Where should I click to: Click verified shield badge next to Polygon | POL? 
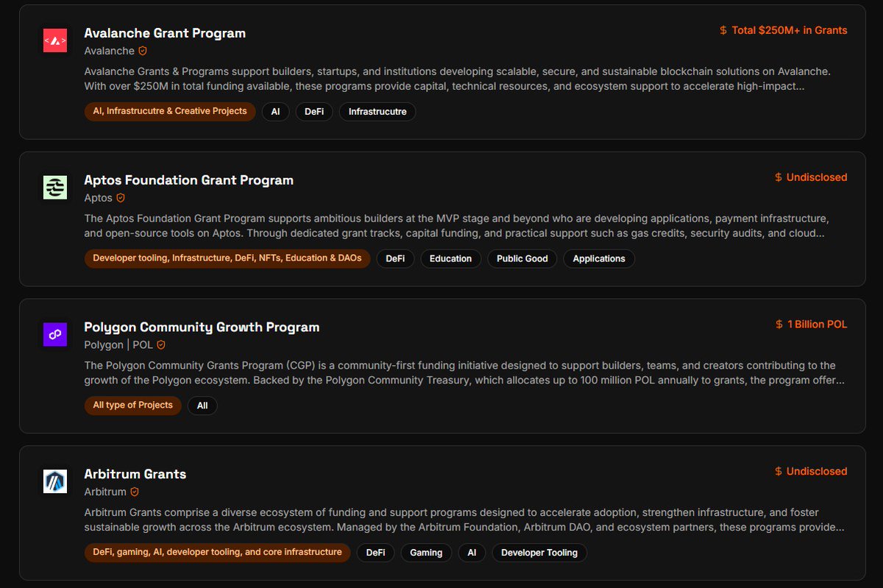coord(161,344)
